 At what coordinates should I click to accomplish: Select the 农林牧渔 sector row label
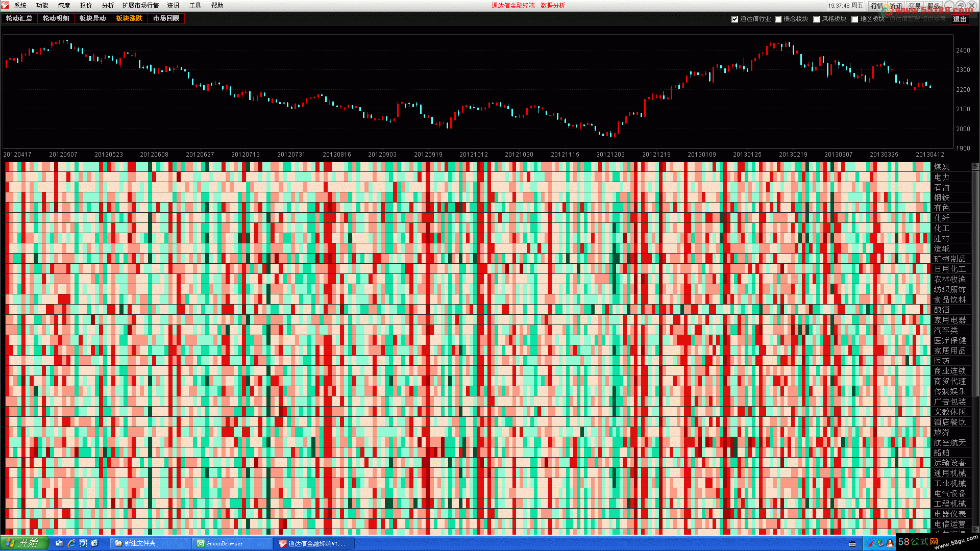[x=950, y=279]
